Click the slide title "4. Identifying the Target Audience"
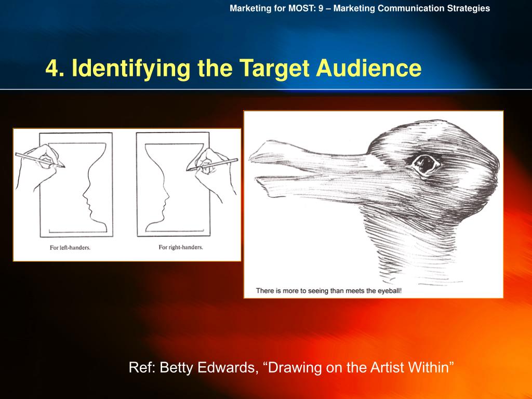This screenshot has height=399, width=532. click(233, 69)
